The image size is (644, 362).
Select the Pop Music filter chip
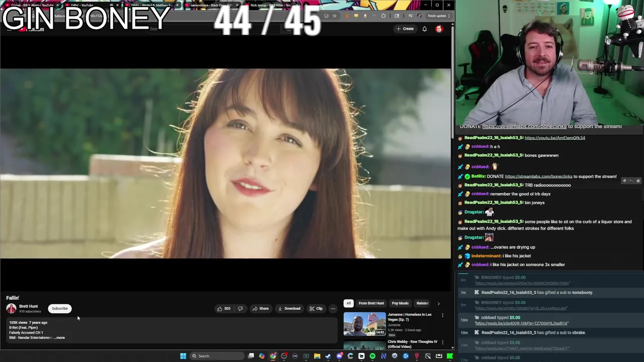[x=400, y=303]
